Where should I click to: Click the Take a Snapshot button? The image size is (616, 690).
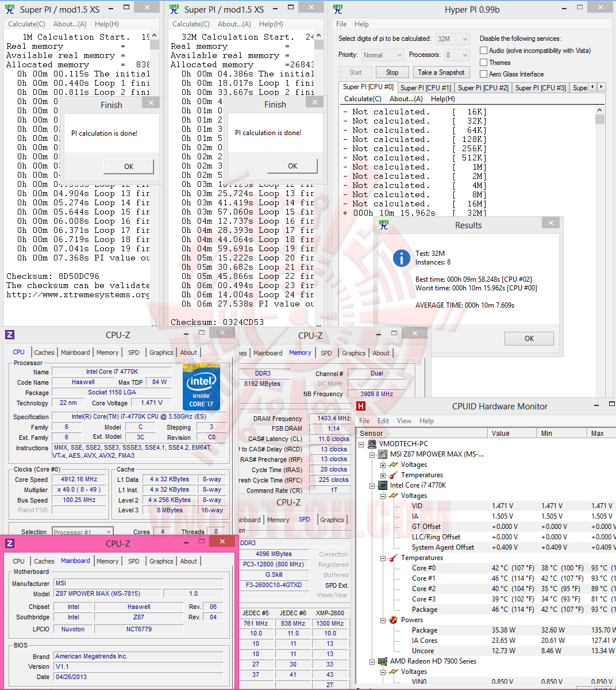coord(441,72)
